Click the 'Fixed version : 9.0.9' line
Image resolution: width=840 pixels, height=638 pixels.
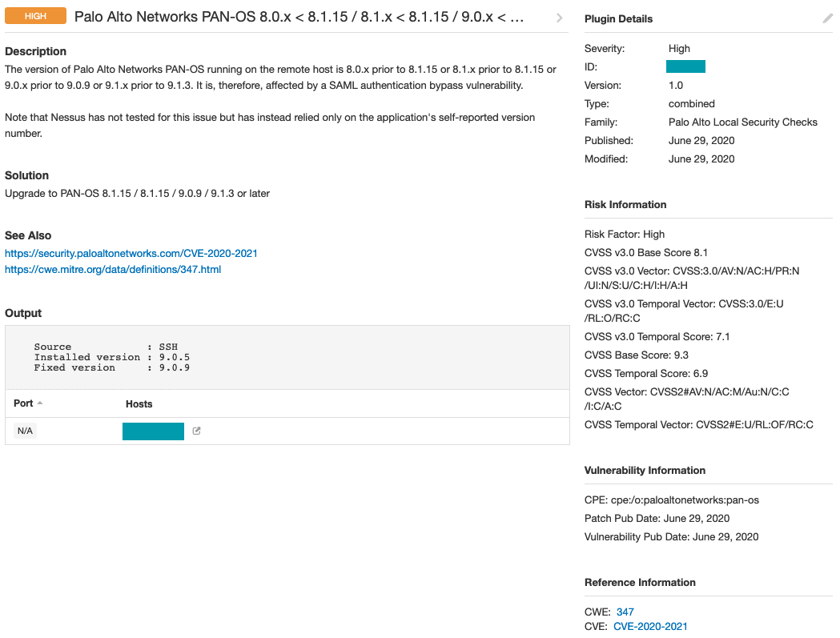[x=111, y=367]
